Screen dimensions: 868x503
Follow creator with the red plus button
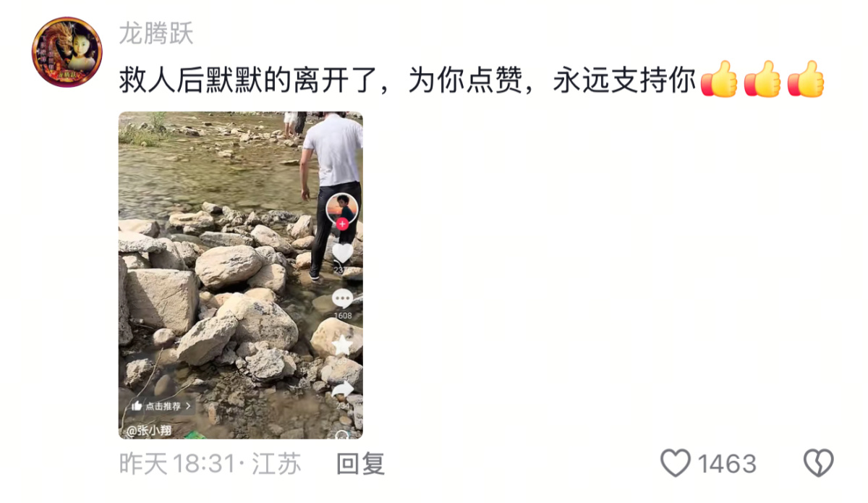342,224
